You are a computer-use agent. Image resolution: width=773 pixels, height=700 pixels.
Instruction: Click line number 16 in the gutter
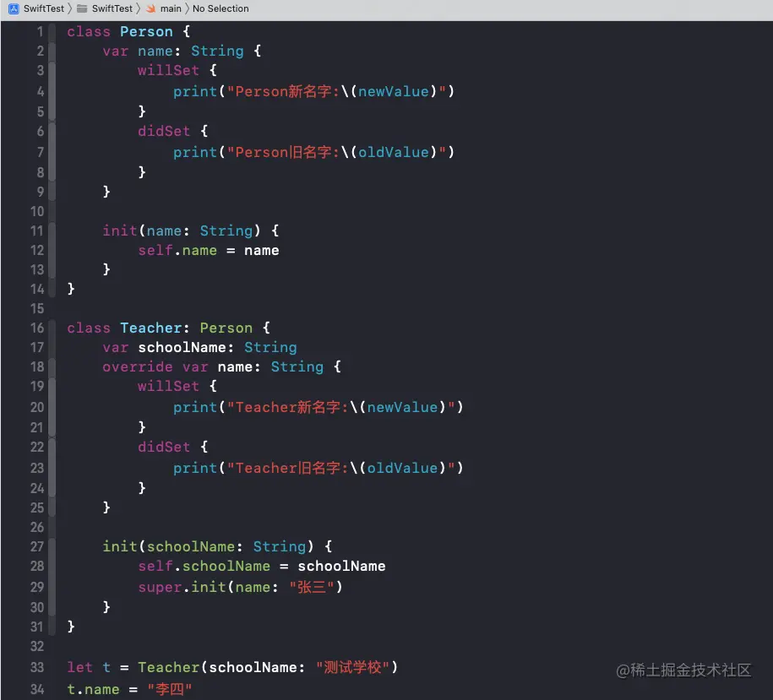pos(37,328)
